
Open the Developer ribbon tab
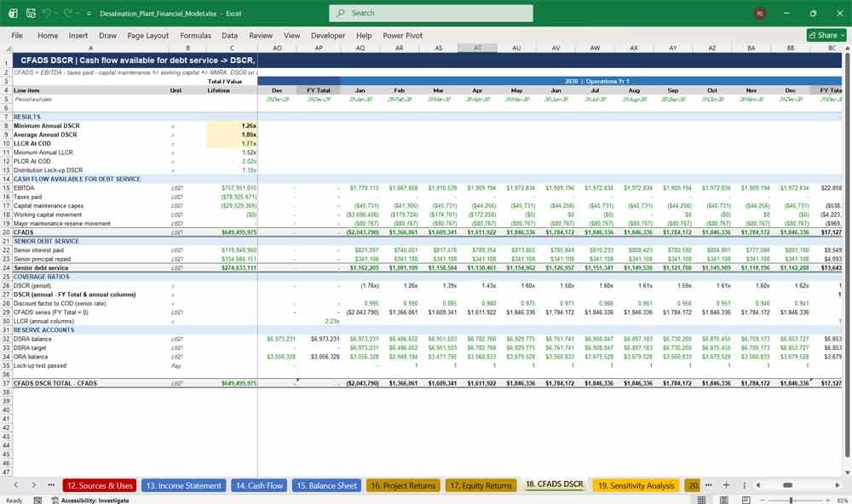click(328, 35)
